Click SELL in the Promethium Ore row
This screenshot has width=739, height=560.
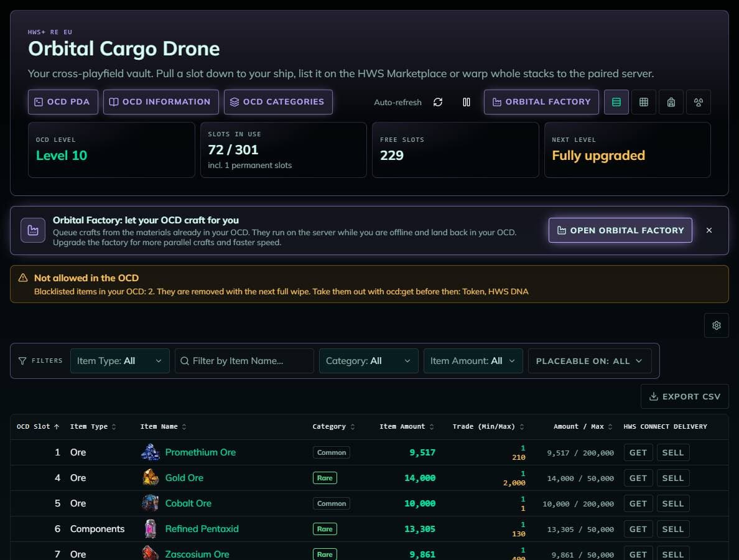673,452
